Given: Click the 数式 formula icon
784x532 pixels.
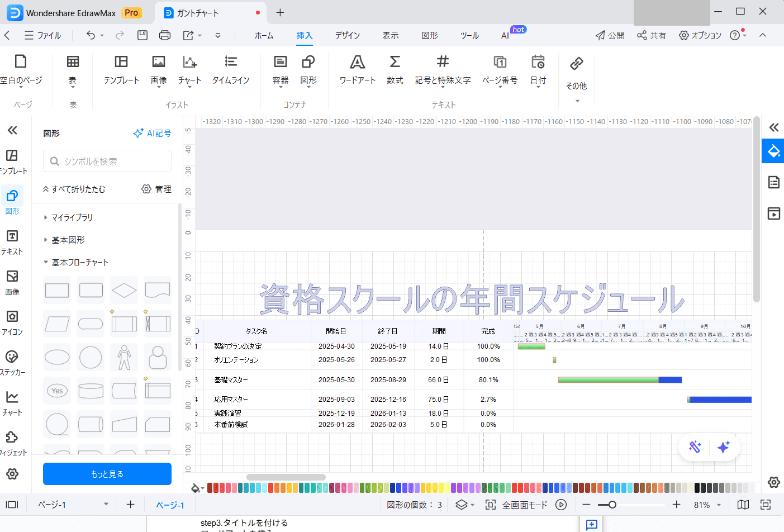Looking at the screenshot, I should 395,70.
